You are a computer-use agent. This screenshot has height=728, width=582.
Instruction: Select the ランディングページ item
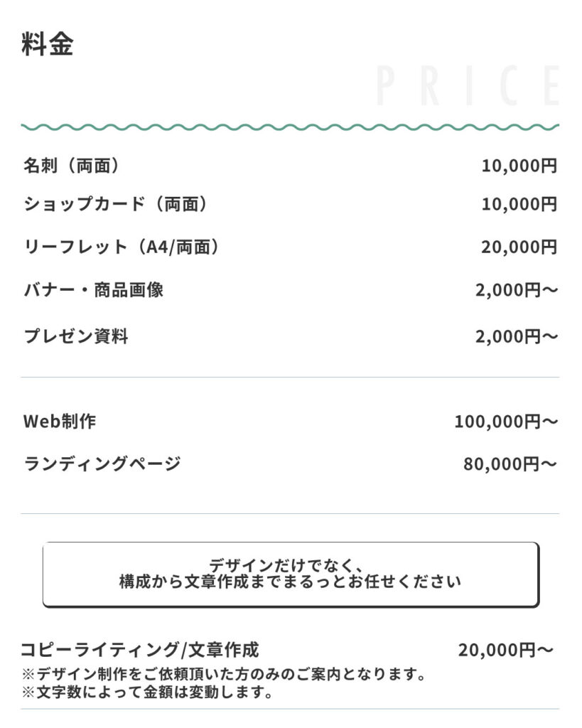click(102, 464)
